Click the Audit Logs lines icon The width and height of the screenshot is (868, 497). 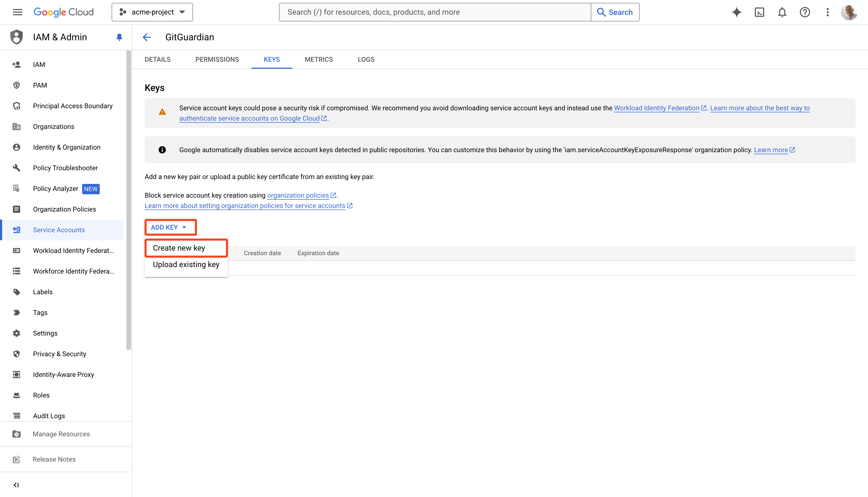(x=16, y=416)
